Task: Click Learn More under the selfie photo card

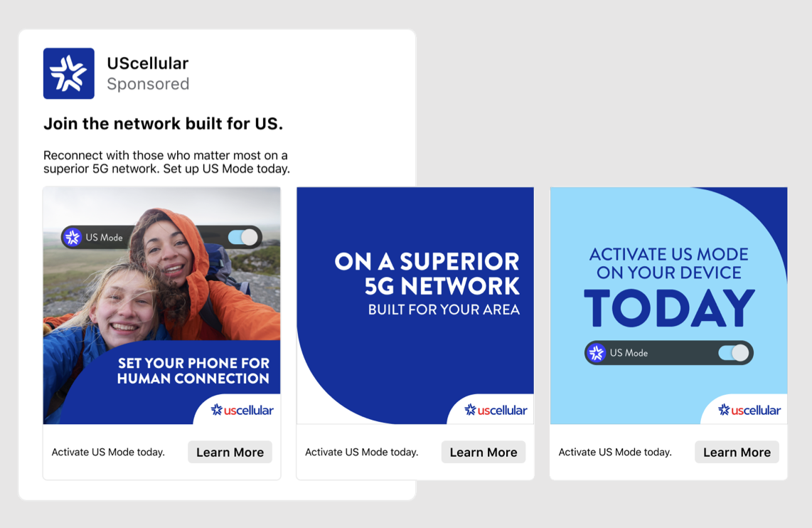Action: 230,453
